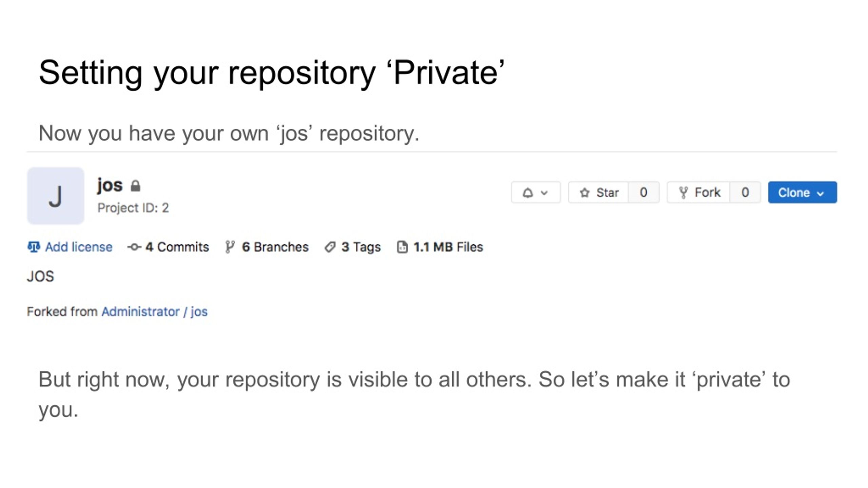Click the commits node icon

[134, 247]
